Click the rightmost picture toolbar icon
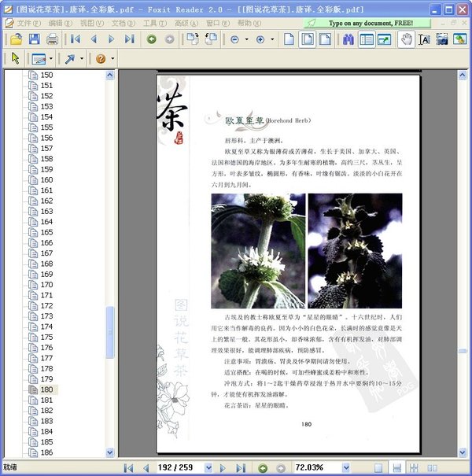 (x=460, y=39)
